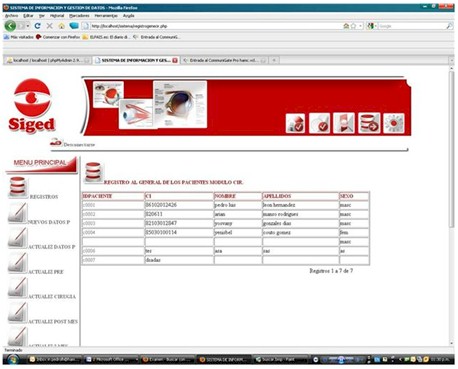Switch to Entrada al CommuniGate Pro tab
The image size is (458, 369).
[224, 60]
